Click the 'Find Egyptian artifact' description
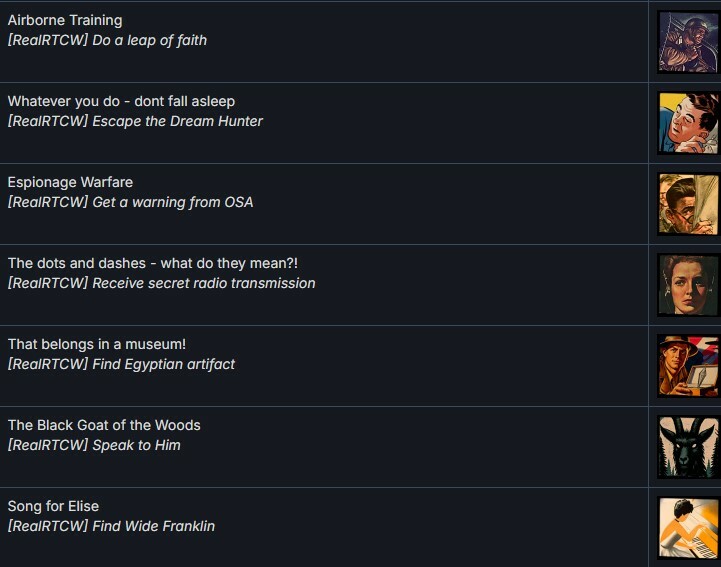 tap(121, 364)
